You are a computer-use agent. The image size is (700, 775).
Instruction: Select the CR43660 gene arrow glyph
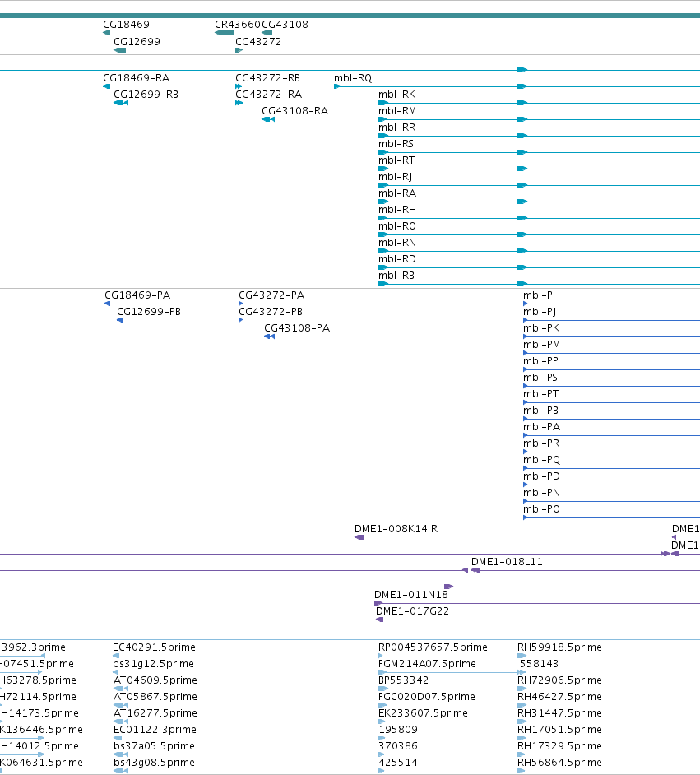[225, 33]
